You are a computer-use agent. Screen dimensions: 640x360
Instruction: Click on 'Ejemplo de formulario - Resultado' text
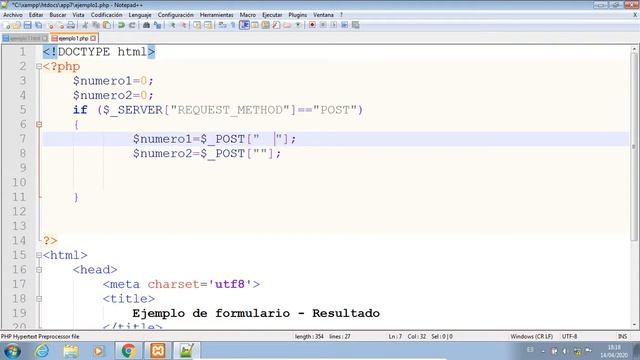click(256, 313)
